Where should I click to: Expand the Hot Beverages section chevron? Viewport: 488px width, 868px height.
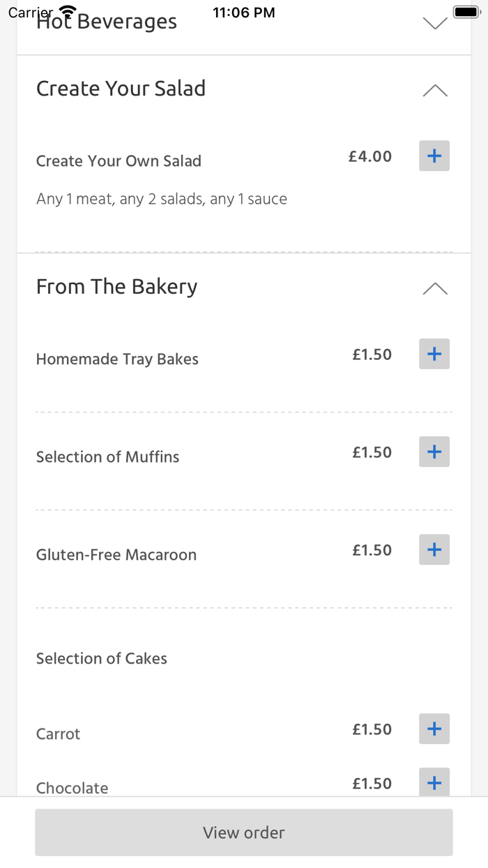click(x=435, y=23)
